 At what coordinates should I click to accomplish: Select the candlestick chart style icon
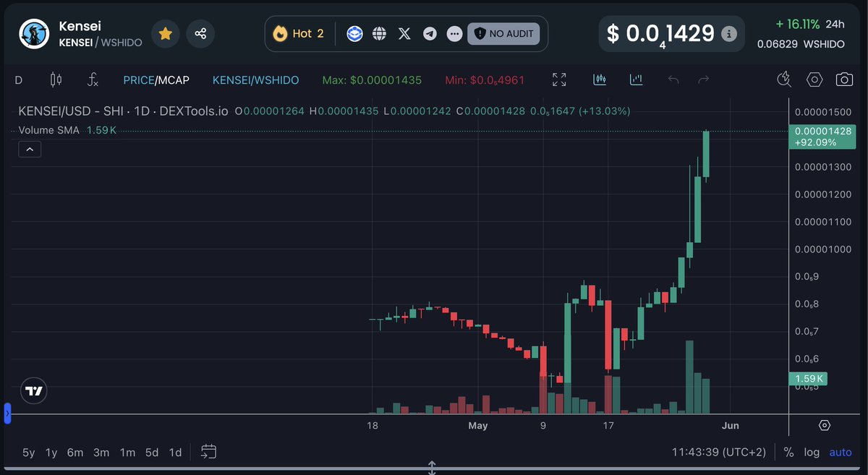coord(56,80)
